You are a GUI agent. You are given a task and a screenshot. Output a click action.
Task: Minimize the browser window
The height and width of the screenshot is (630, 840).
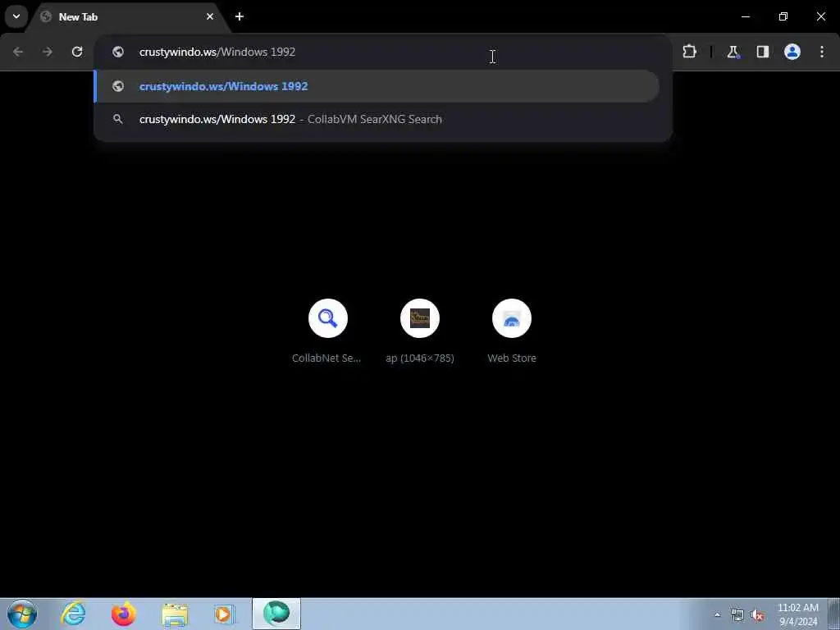tap(746, 16)
